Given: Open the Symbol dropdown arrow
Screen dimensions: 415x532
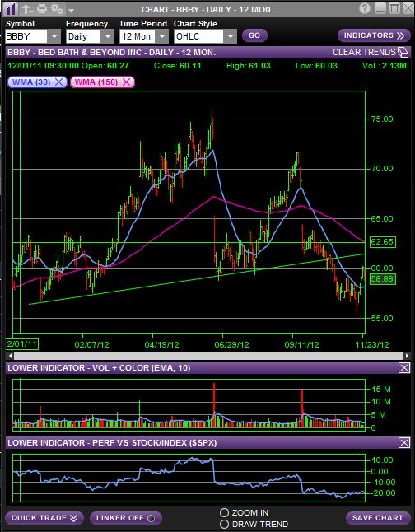Looking at the screenshot, I should click(54, 36).
